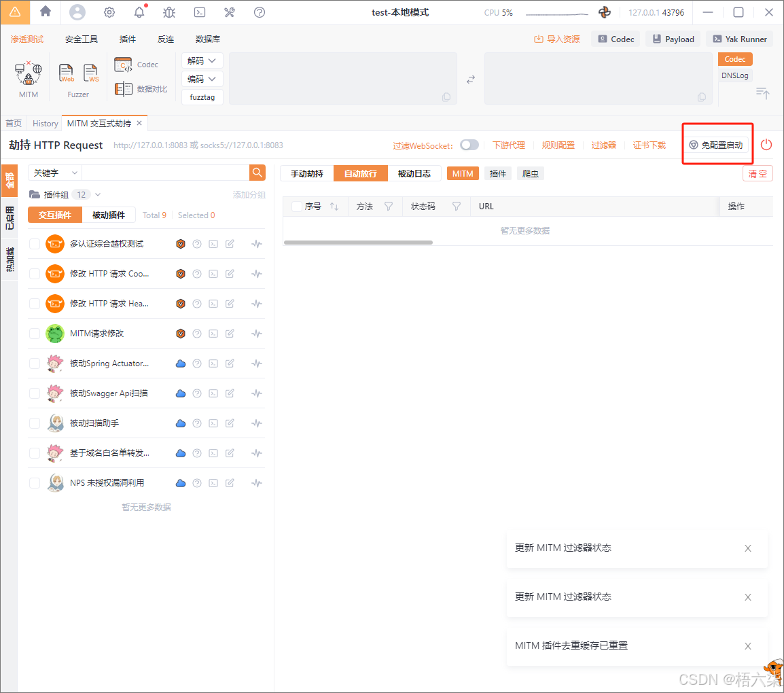Swap codec panels with the exchange arrows
Viewport: 784px width, 693px height.
pyautogui.click(x=470, y=79)
